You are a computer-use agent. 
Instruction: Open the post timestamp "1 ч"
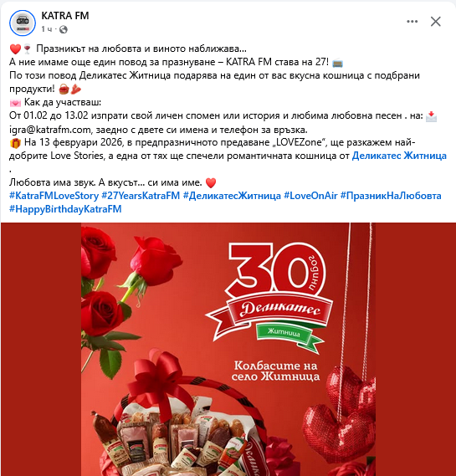(47, 29)
